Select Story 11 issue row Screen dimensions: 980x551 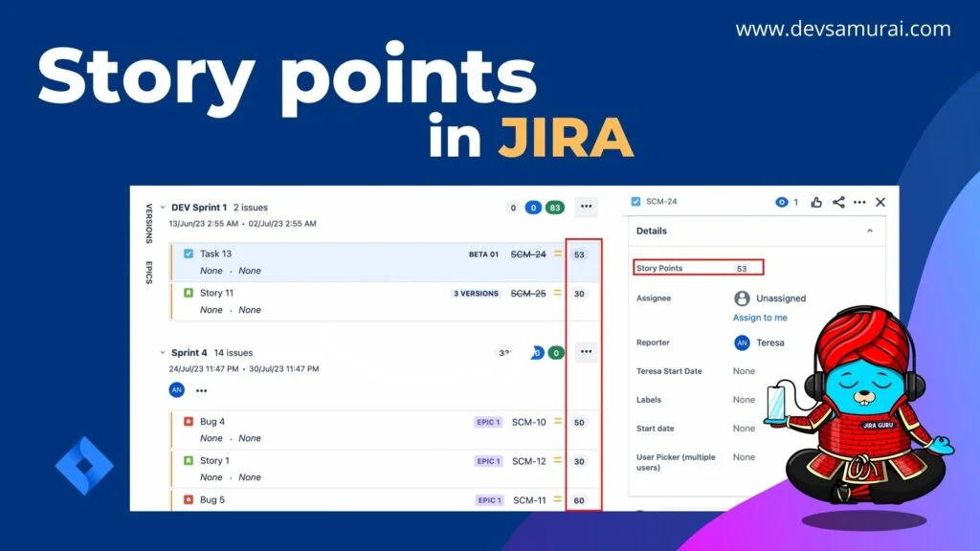tap(385, 301)
